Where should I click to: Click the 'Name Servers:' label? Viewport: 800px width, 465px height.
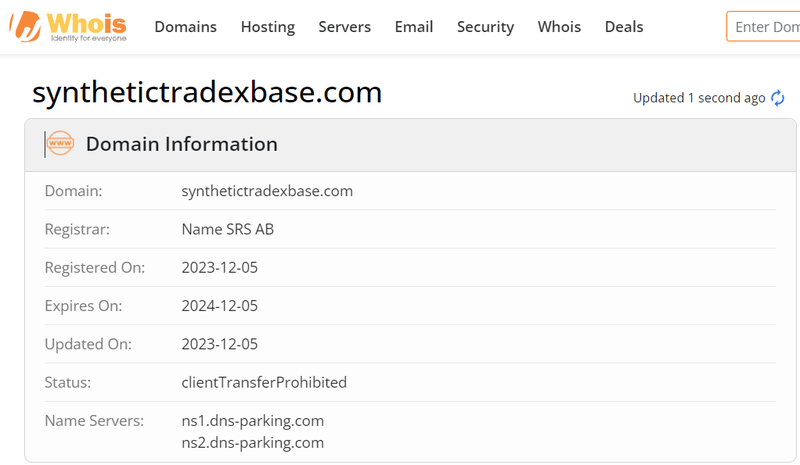pyautogui.click(x=94, y=421)
